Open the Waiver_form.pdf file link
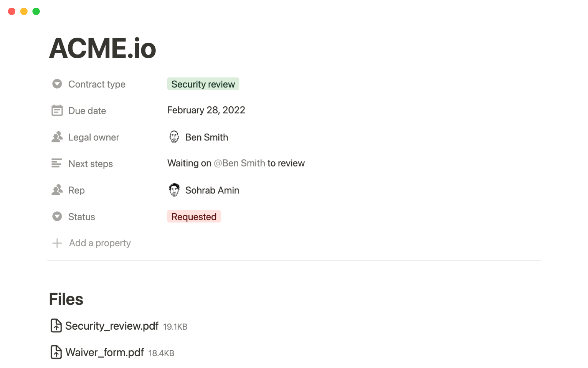Image resolution: width=588 pixels, height=368 pixels. 105,352
